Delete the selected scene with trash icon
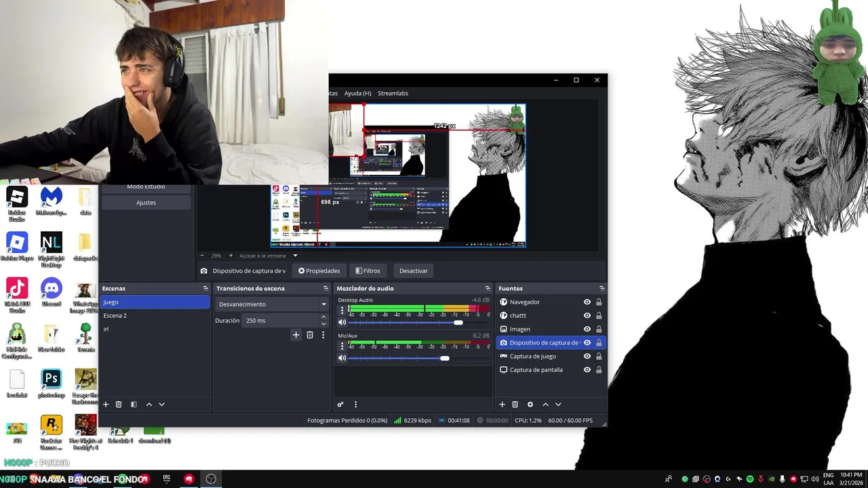868x488 pixels. click(119, 405)
